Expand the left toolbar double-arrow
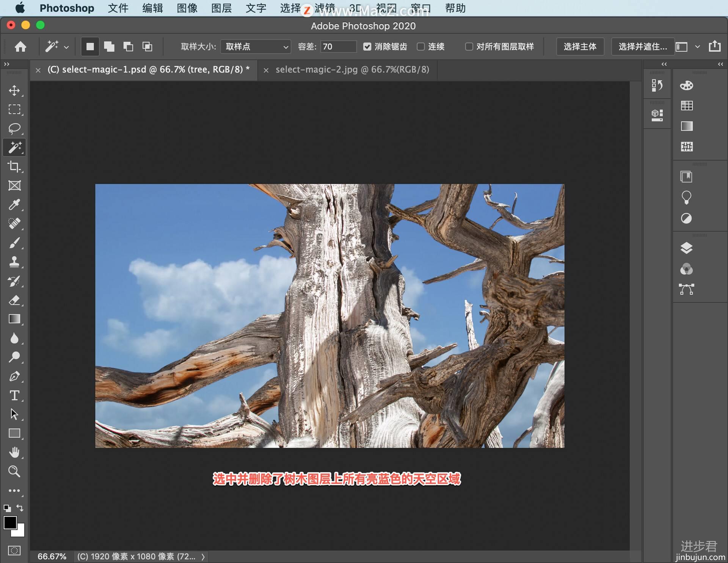 click(7, 64)
